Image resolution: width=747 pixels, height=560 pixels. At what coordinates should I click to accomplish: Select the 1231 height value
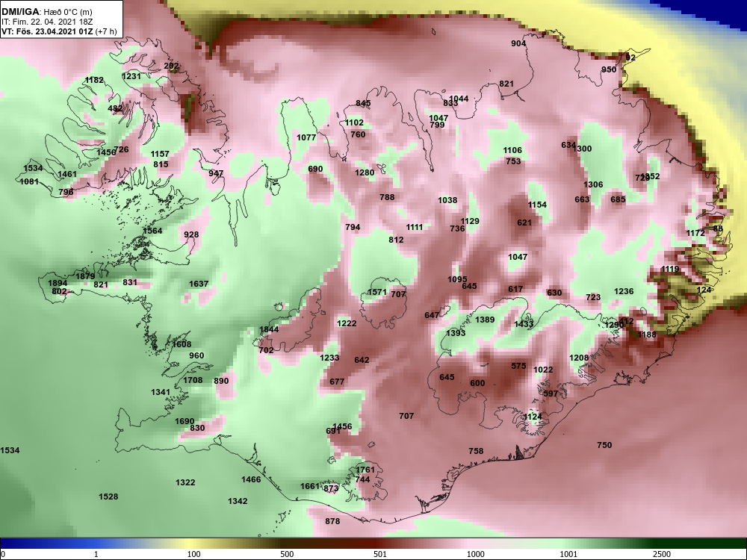[x=131, y=76]
